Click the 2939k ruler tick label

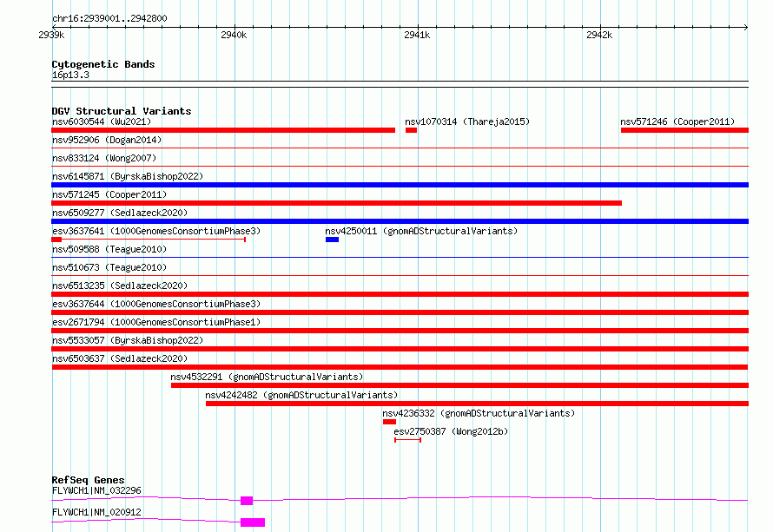coord(51,35)
